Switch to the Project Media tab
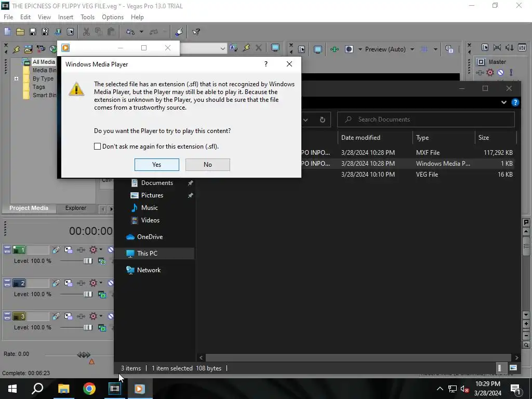The width and height of the screenshot is (532, 399). (x=29, y=208)
